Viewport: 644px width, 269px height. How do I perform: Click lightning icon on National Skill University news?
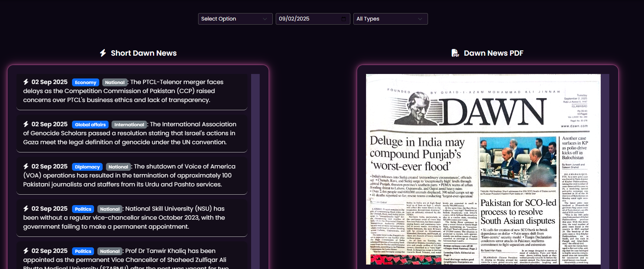click(x=26, y=208)
